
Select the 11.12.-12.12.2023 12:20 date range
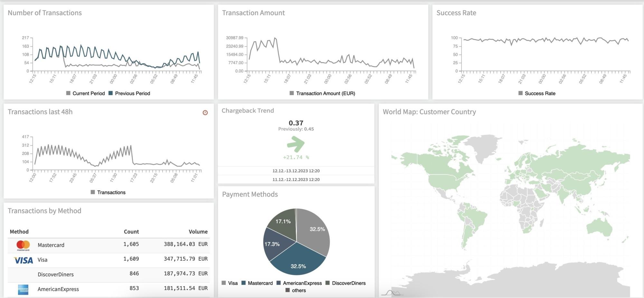coord(296,179)
